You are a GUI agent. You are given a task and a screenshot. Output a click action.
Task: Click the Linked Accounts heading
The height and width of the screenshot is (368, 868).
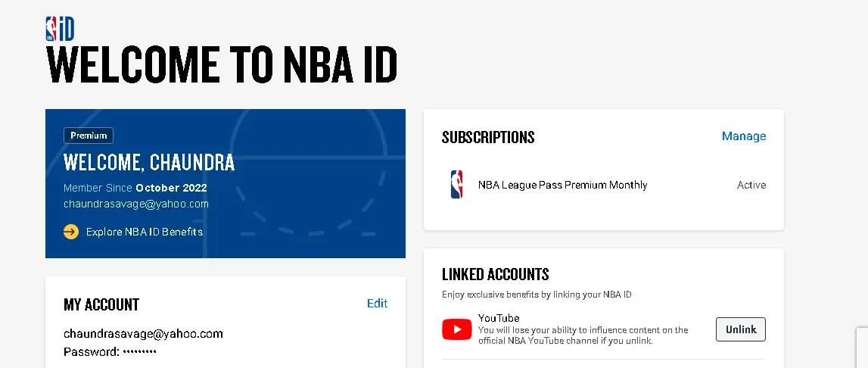pos(496,274)
